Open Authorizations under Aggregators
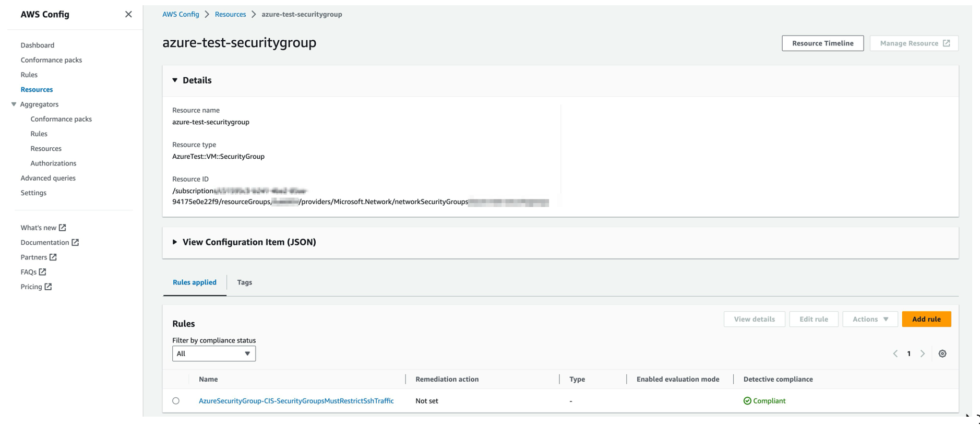The height and width of the screenshot is (425, 980). pos(53,163)
